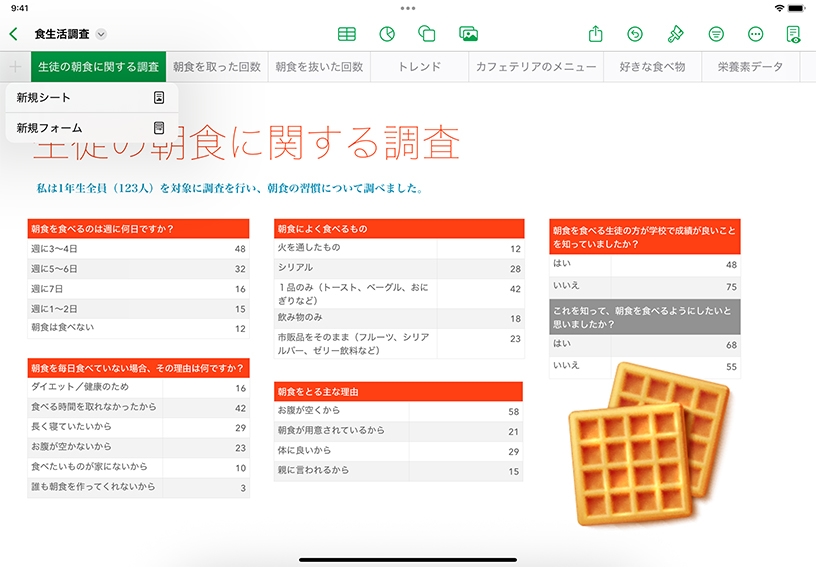Tap the undo icon
The image size is (816, 567).
[x=635, y=34]
